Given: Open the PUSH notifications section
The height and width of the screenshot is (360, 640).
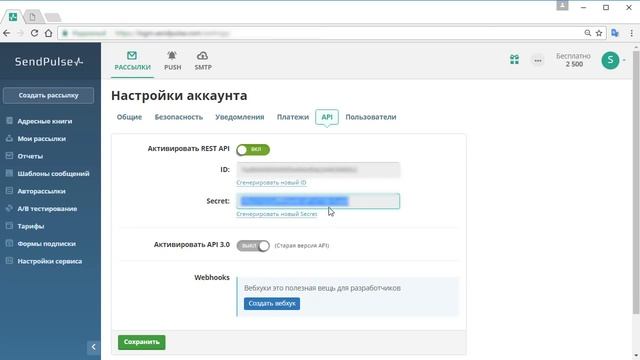Looking at the screenshot, I should pos(172,61).
